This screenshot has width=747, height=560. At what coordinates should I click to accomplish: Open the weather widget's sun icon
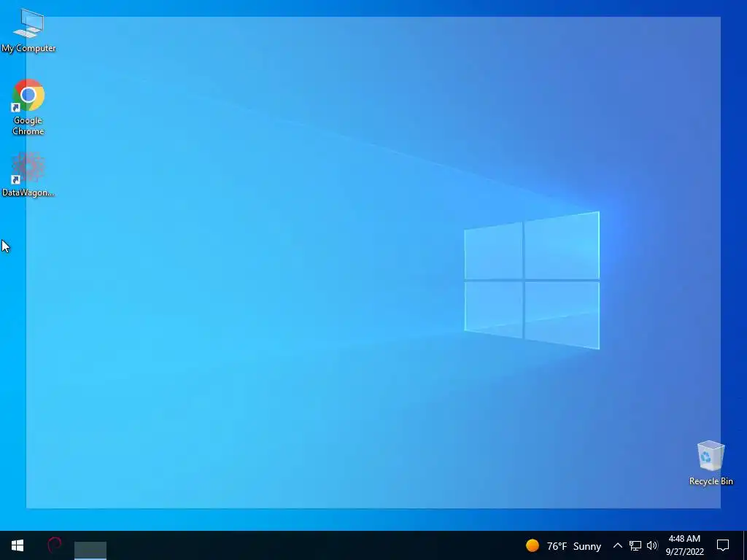click(x=532, y=545)
